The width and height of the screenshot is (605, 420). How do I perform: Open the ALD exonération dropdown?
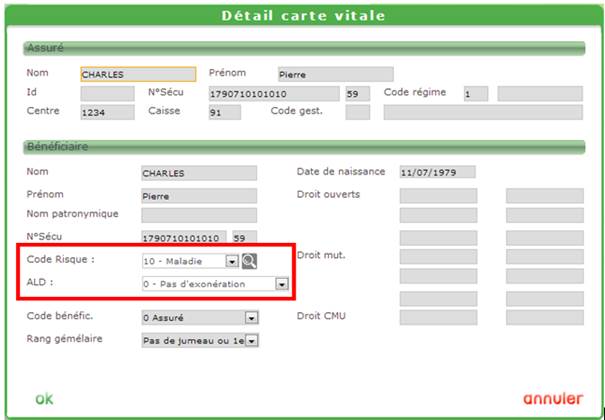coord(282,284)
